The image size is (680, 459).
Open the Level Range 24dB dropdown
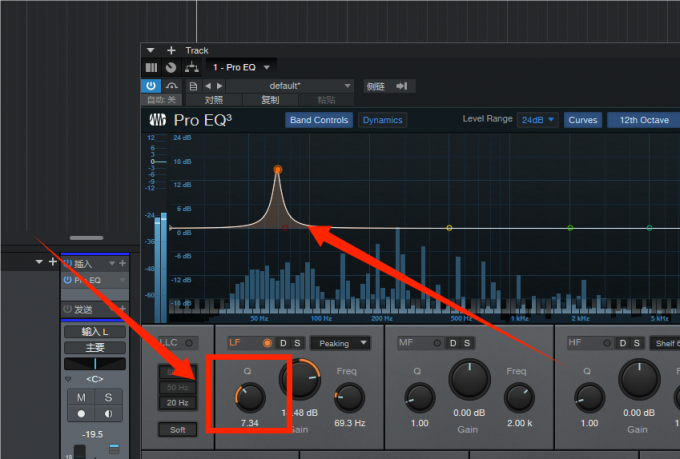[537, 120]
